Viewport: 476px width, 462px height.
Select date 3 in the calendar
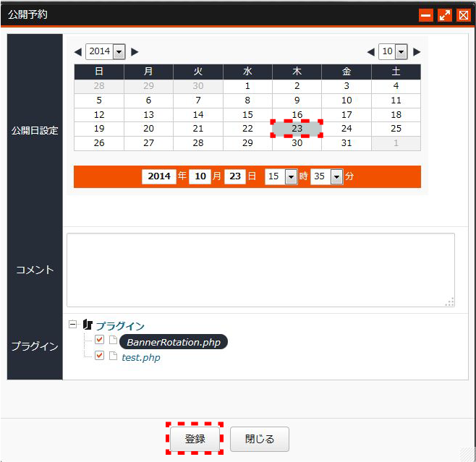[x=347, y=86]
